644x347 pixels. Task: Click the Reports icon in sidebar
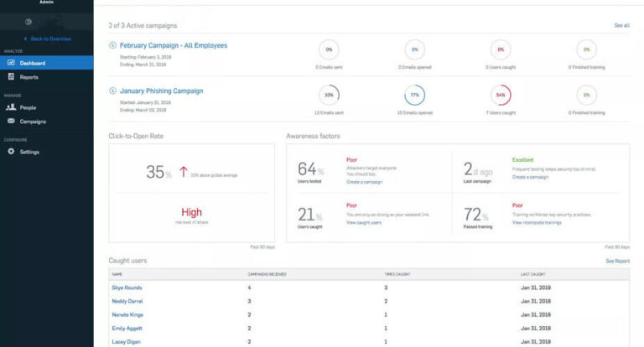click(11, 77)
